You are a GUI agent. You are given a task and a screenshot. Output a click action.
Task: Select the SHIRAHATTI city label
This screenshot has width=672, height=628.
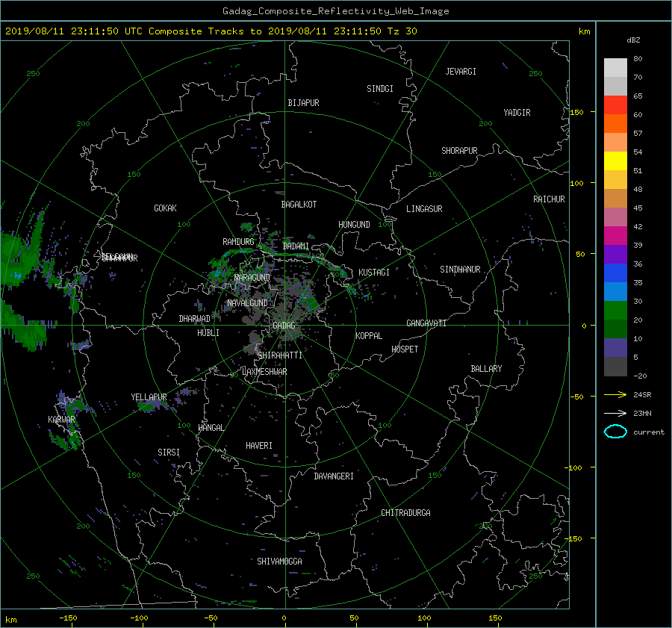pyautogui.click(x=280, y=355)
